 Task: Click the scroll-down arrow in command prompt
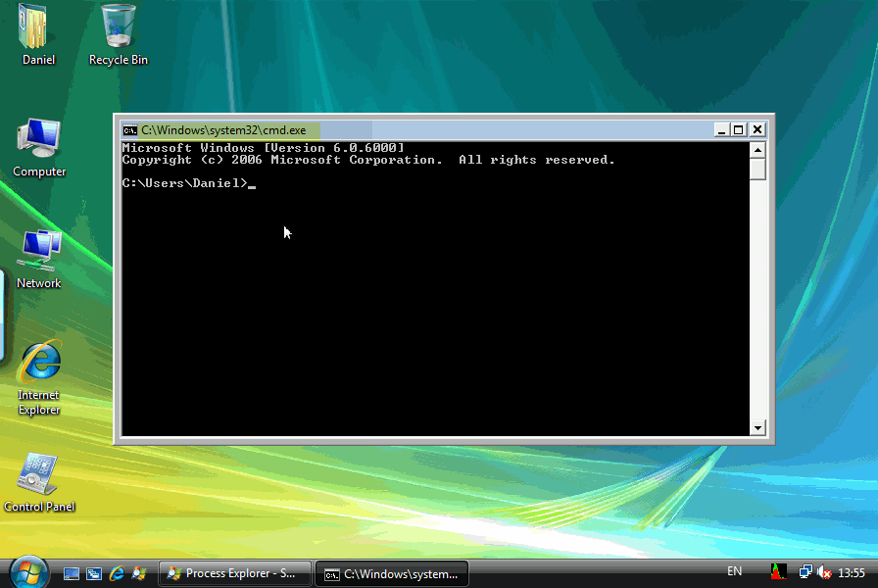point(757,427)
